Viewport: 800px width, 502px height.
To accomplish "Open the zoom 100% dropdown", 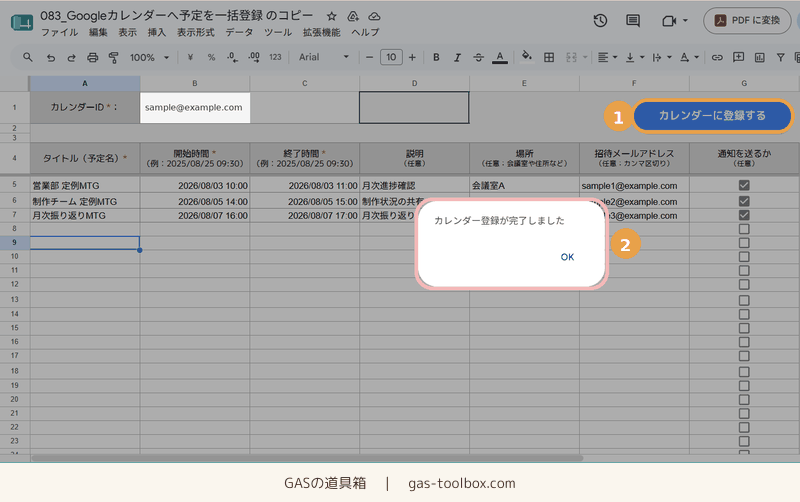I will [x=149, y=57].
